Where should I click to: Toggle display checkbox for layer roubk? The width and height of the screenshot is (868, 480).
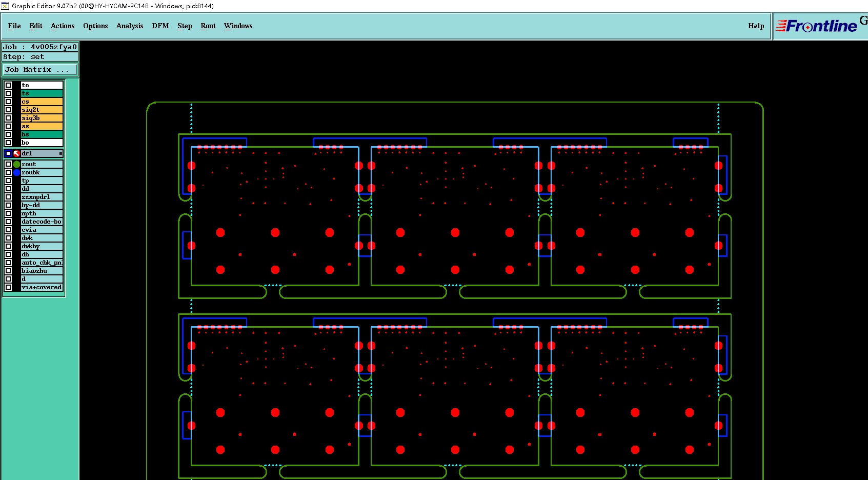(8, 172)
